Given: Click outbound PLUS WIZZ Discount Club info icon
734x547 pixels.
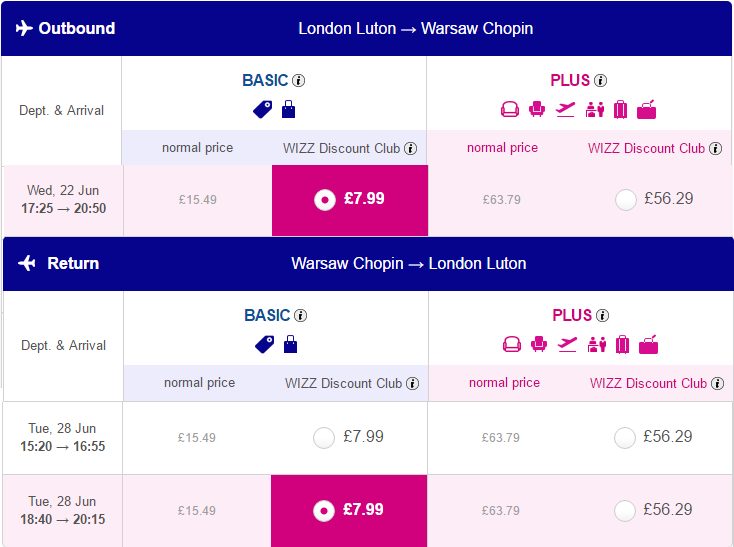Looking at the screenshot, I should pyautogui.click(x=715, y=148).
